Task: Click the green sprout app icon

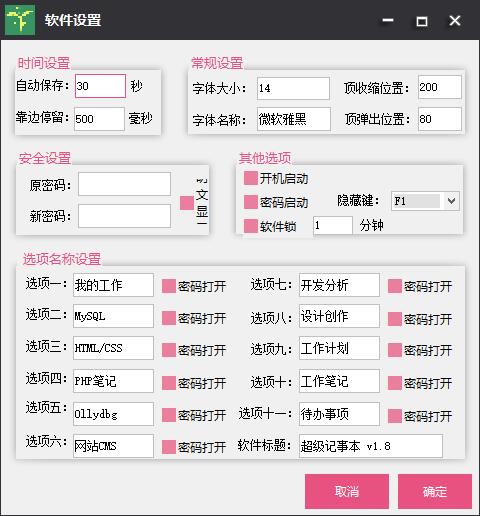Action: 20,20
